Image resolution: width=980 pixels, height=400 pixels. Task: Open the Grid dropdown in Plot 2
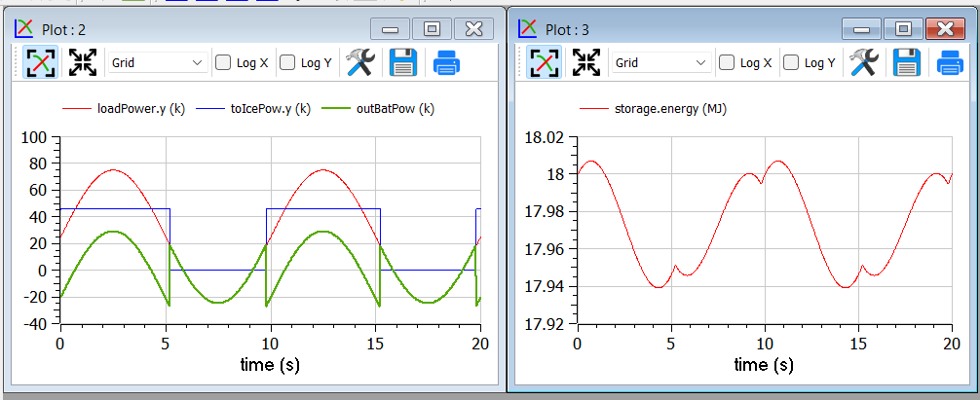click(157, 63)
